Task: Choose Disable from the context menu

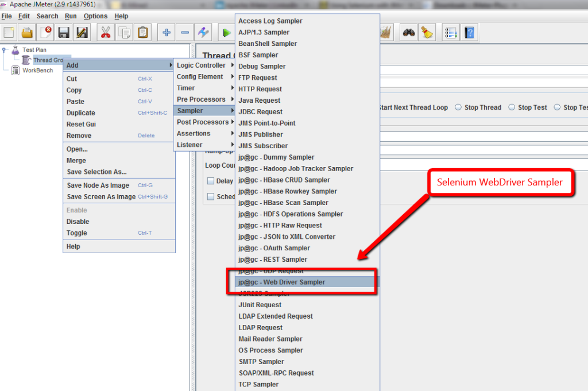Action: [x=119, y=222]
